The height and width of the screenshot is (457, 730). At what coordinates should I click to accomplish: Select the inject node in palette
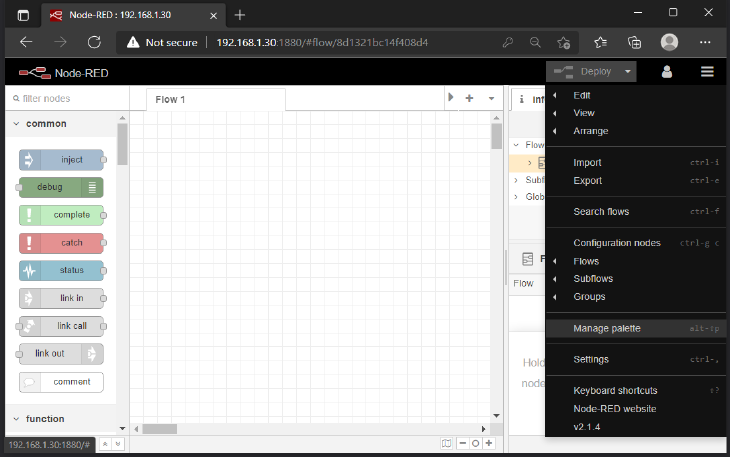(x=61, y=160)
